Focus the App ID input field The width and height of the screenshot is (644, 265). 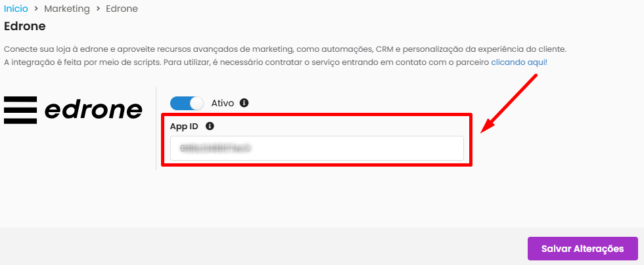pyautogui.click(x=317, y=148)
